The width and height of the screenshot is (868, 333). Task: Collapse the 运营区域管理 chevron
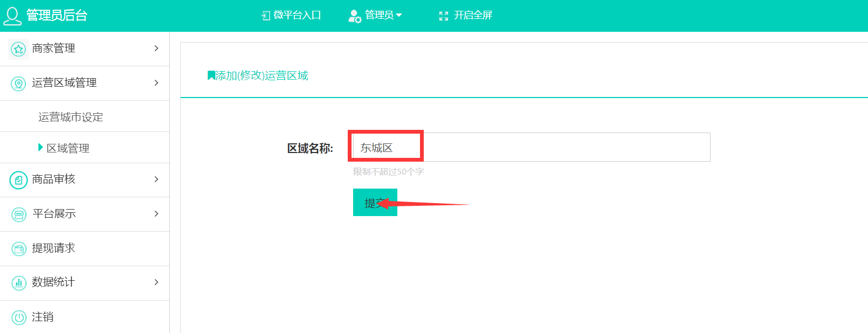point(156,83)
